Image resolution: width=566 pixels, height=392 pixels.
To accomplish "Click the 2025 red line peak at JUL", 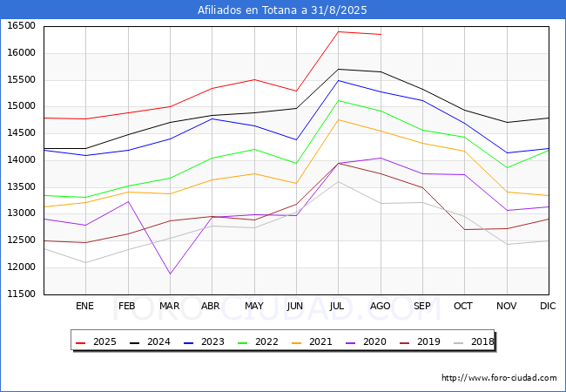I will (338, 31).
